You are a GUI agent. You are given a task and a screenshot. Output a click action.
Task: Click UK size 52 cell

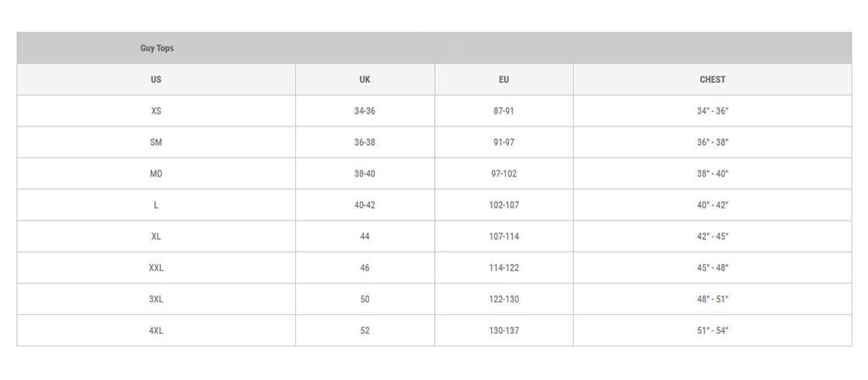point(365,330)
